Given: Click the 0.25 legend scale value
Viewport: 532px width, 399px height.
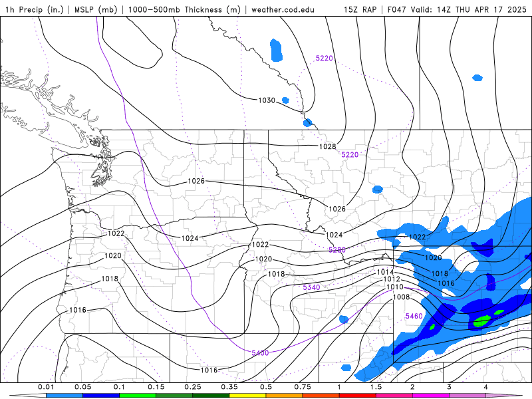Looking at the screenshot, I should [x=193, y=387].
